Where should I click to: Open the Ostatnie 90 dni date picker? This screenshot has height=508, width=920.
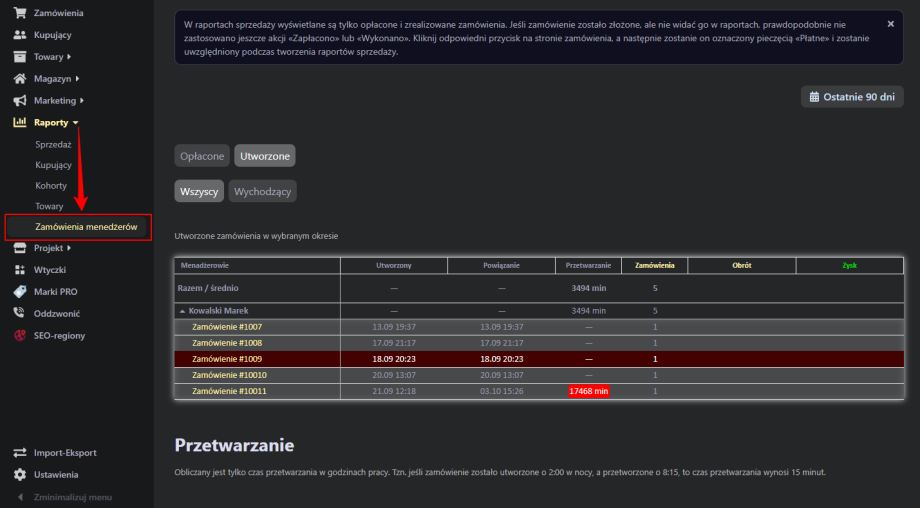[x=852, y=96]
